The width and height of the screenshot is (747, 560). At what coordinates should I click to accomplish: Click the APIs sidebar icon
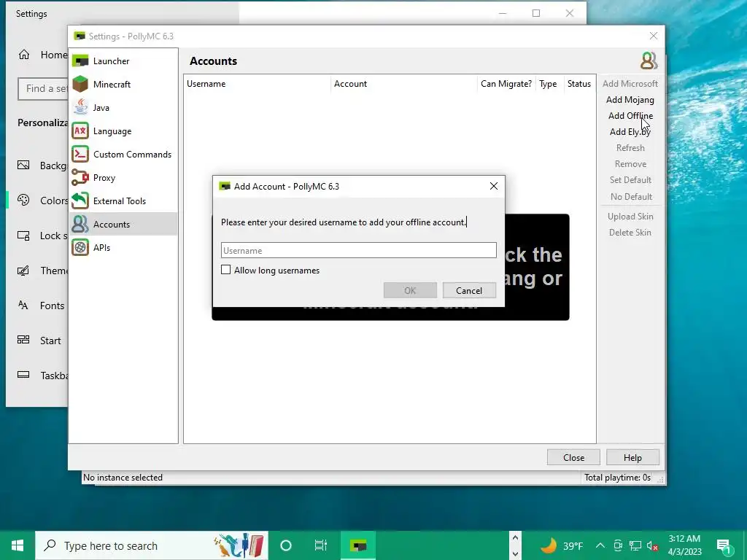coord(80,248)
